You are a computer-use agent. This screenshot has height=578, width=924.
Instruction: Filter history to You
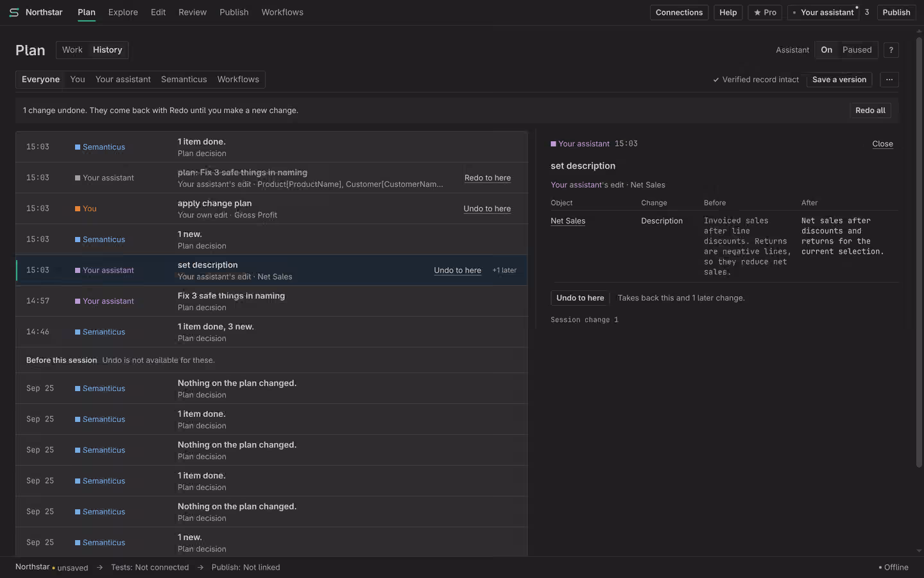point(78,80)
